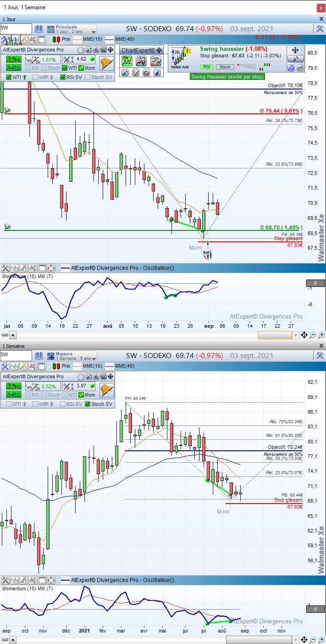The height and width of the screenshot is (644, 326).
Task: Click the daily chart's horizontal scrollbar thumb
Action: 275,336
